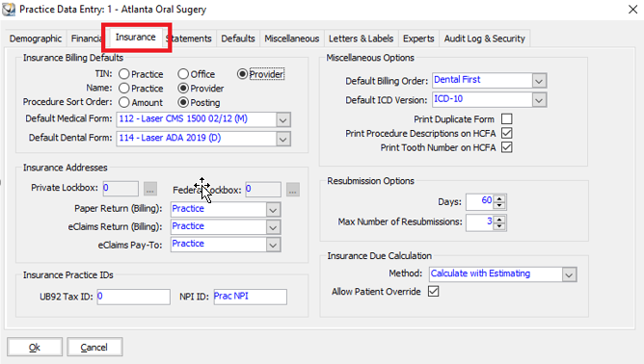Viewport: 644px width, 364px height.
Task: Click the Federal Lockbox input field
Action: [263, 189]
